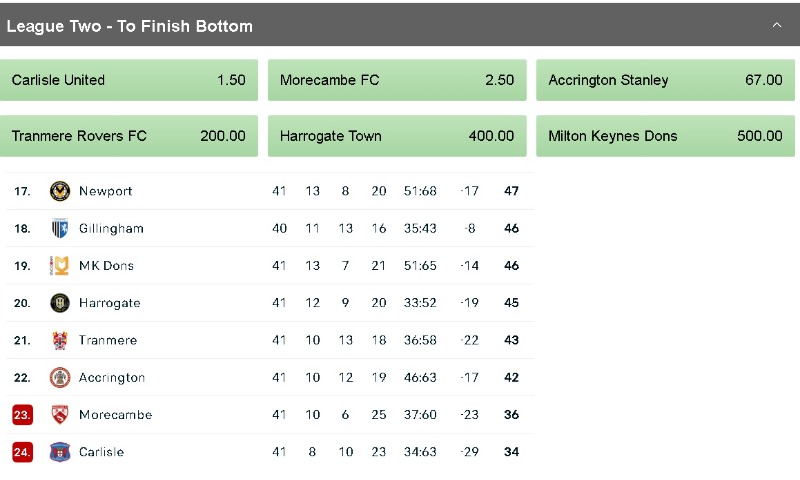Click the Carlisle club crest icon
800x480 pixels.
click(60, 452)
